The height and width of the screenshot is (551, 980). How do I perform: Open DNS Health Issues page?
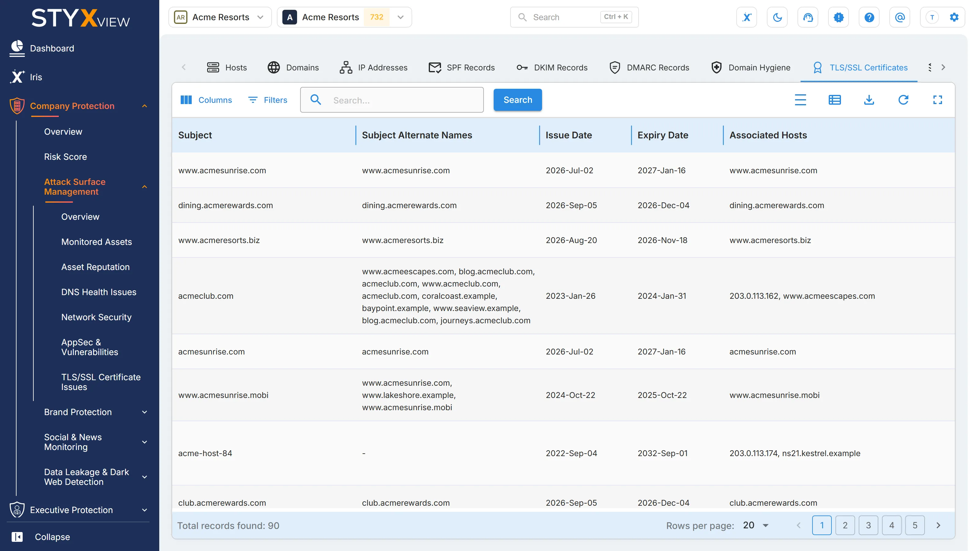point(99,292)
